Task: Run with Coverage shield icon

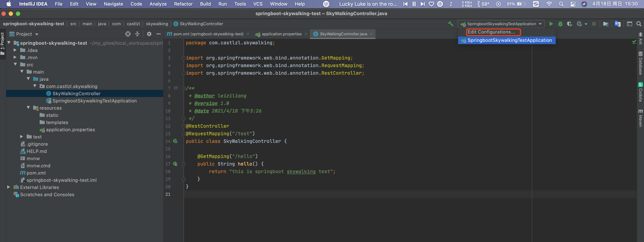Action: point(570,24)
